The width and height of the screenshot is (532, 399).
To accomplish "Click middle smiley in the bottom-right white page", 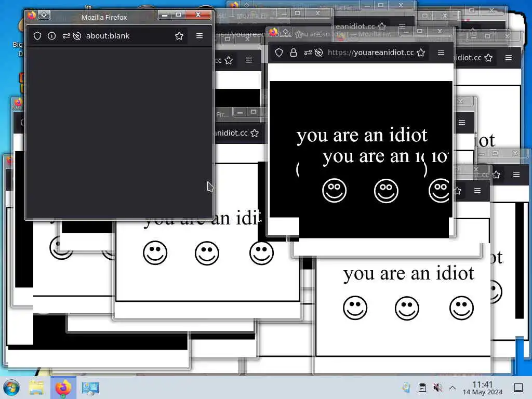I will [407, 308].
